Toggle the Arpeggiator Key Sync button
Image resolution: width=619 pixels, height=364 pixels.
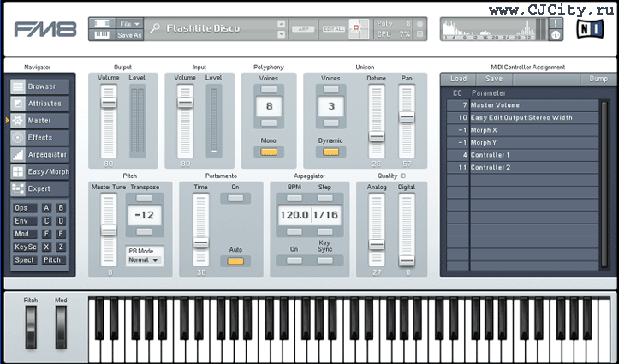pyautogui.click(x=325, y=261)
